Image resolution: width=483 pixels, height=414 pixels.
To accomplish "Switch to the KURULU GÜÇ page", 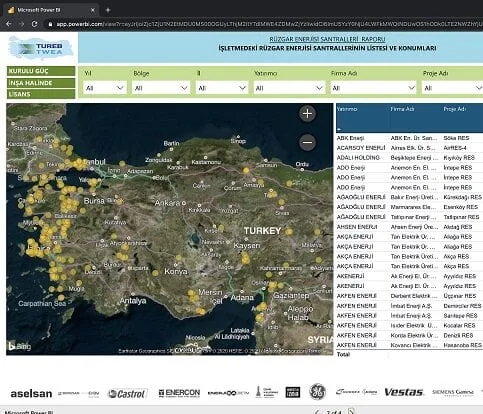I will point(41,71).
